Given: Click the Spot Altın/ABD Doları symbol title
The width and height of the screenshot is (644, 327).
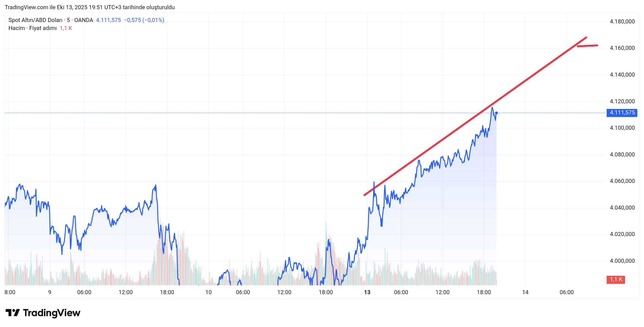Looking at the screenshot, I should [x=35, y=20].
